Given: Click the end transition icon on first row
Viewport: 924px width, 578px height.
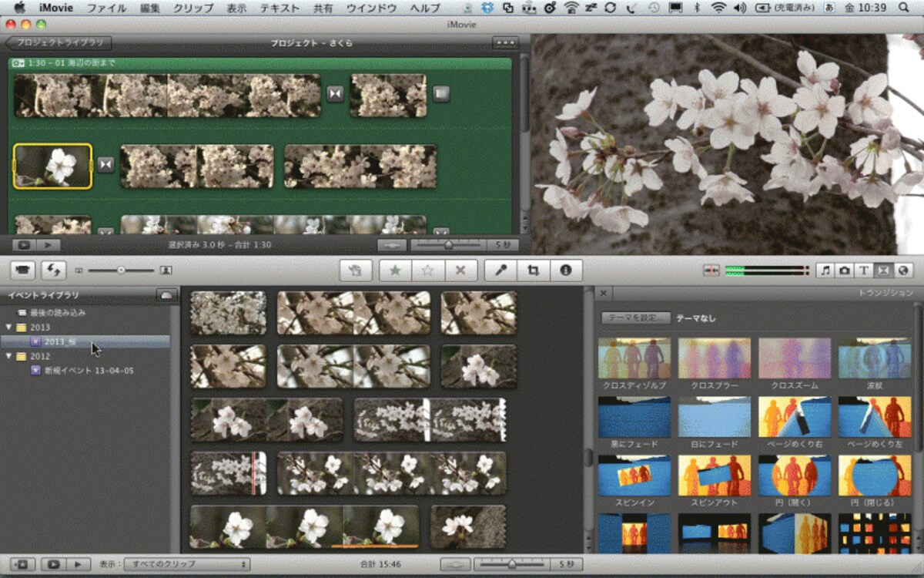Looking at the screenshot, I should pyautogui.click(x=440, y=94).
